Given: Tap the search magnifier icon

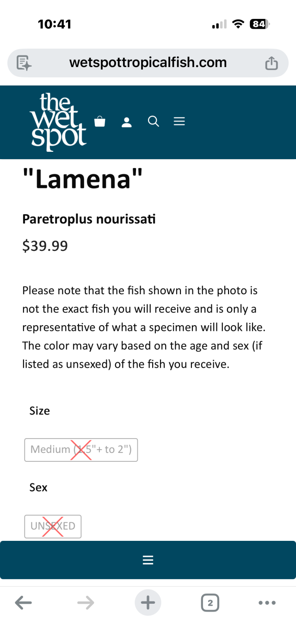Looking at the screenshot, I should pyautogui.click(x=154, y=122).
